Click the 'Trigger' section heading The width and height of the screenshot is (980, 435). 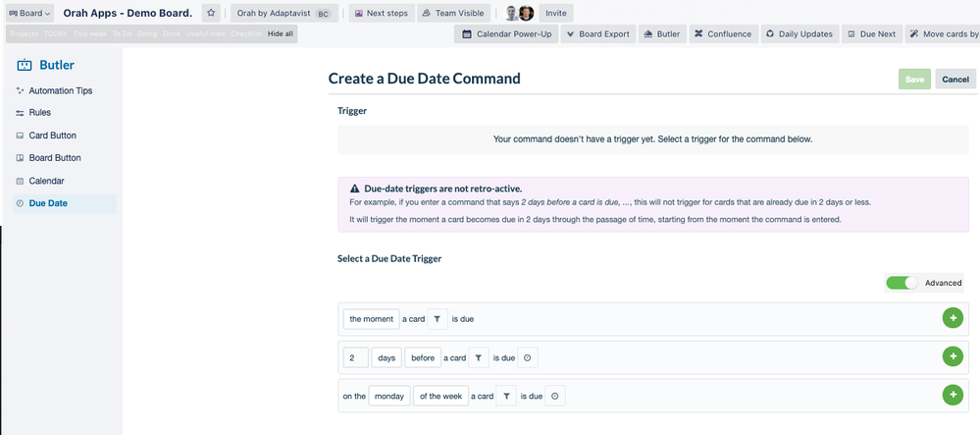tap(352, 111)
